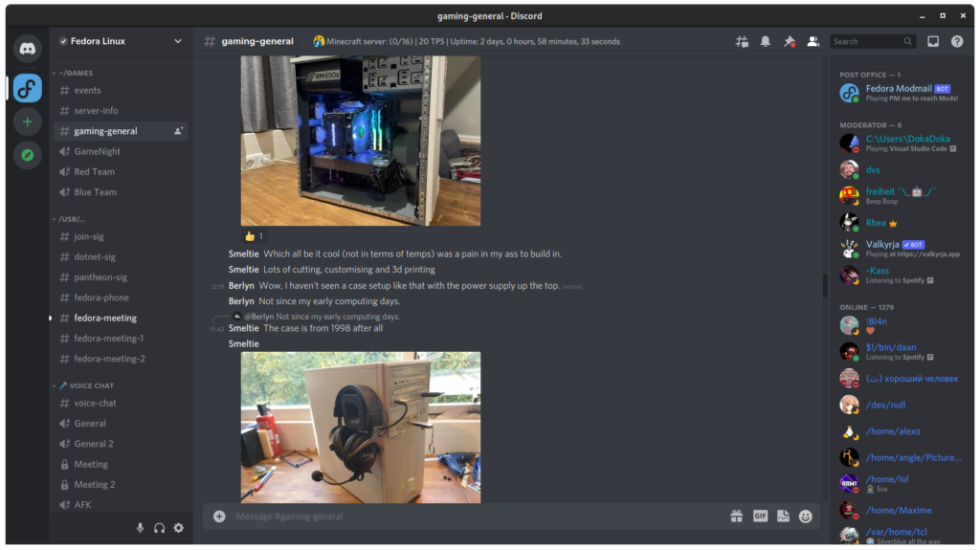Open the RGB PC case photo
Image resolution: width=980 pixels, height=550 pixels.
[361, 141]
